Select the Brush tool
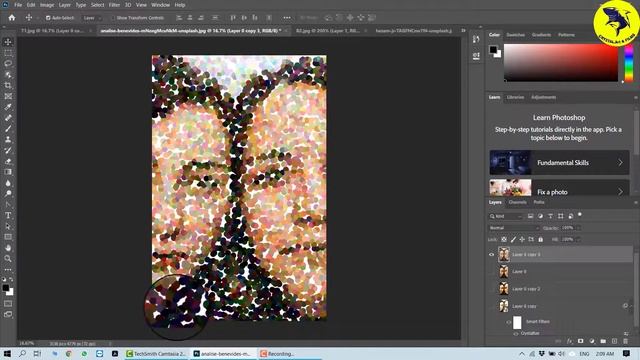Image resolution: width=640 pixels, height=360 pixels. 8,129
